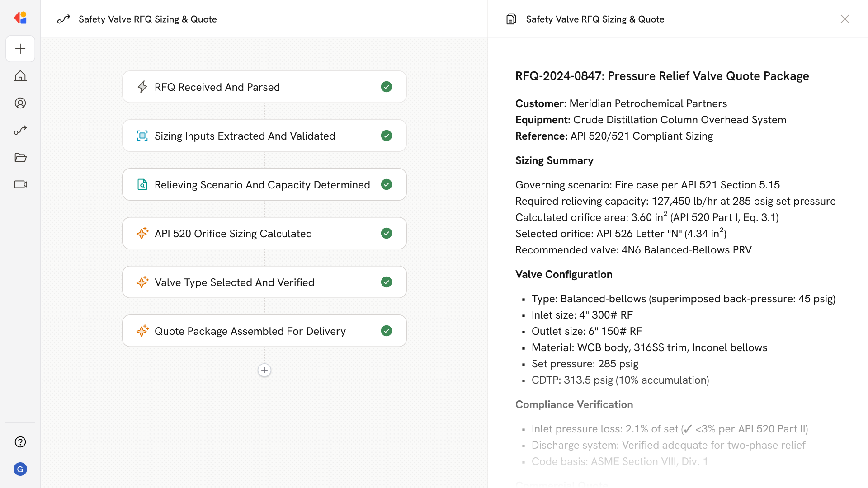Open the video camera icon in sidebar
The height and width of the screenshot is (488, 868).
[20, 184]
